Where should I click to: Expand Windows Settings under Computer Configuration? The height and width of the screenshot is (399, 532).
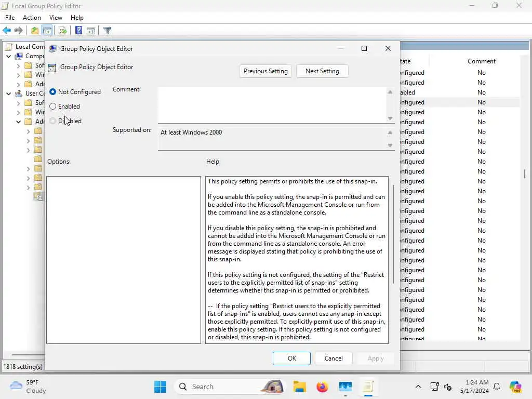pos(19,75)
